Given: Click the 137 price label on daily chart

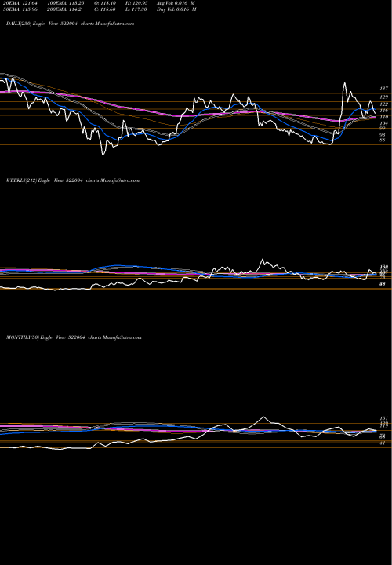Looking at the screenshot, I should coord(383,88).
